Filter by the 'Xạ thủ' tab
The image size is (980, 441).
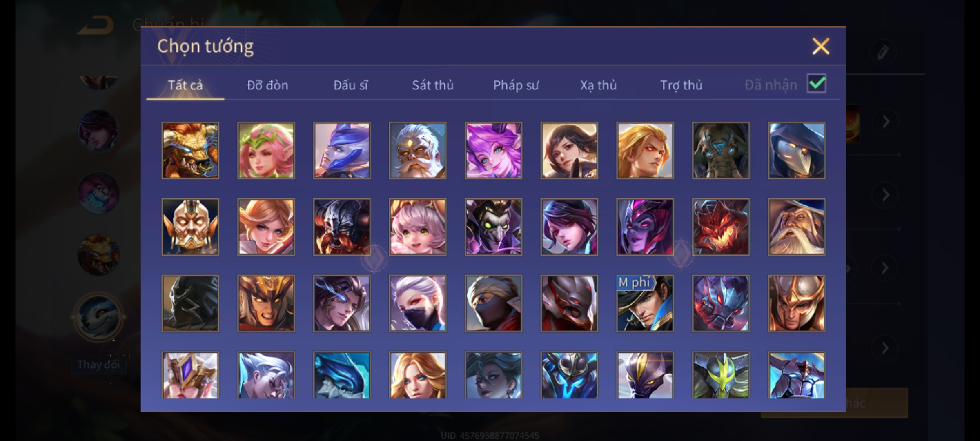click(x=598, y=85)
